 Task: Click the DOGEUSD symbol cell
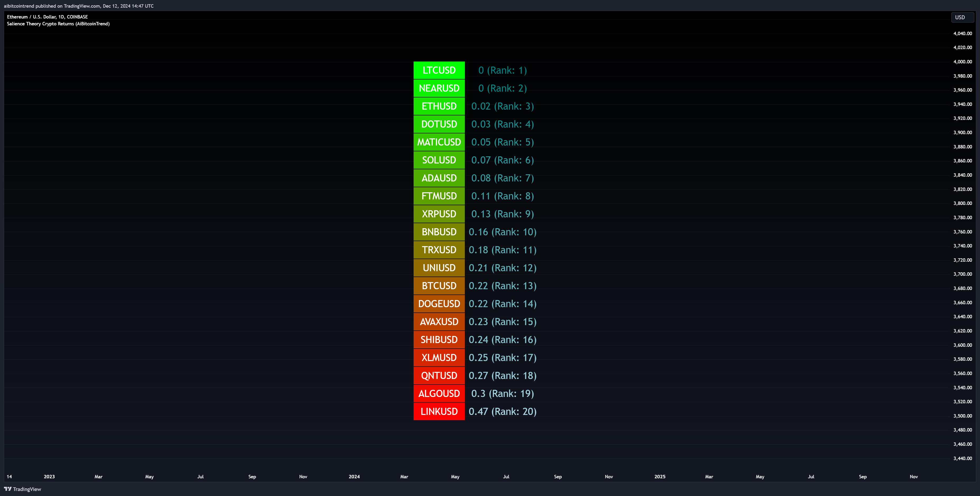pos(439,304)
